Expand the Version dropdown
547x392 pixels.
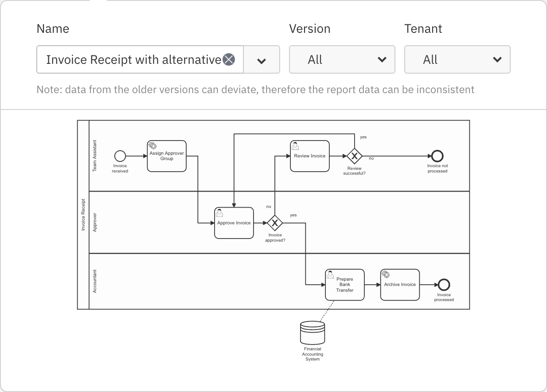coord(342,60)
